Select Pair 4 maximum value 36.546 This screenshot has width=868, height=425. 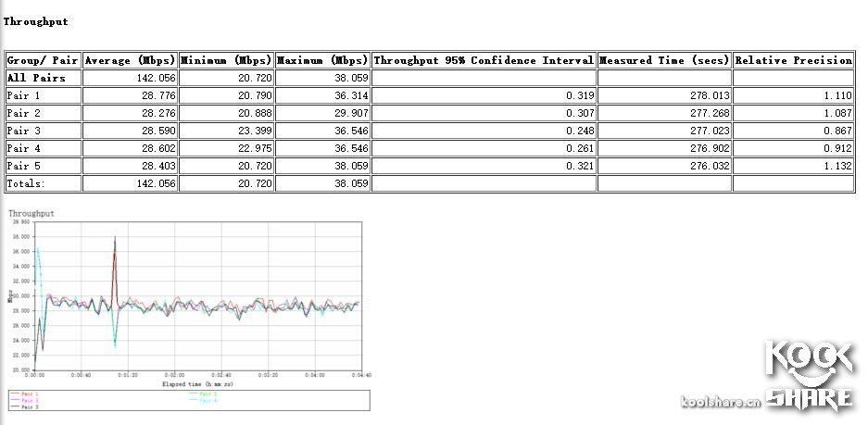[351, 148]
